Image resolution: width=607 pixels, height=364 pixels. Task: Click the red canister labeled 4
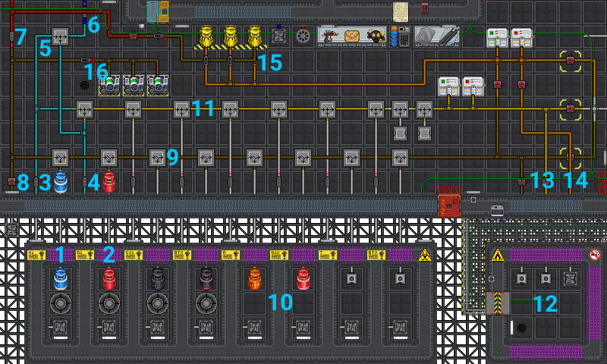[109, 181]
